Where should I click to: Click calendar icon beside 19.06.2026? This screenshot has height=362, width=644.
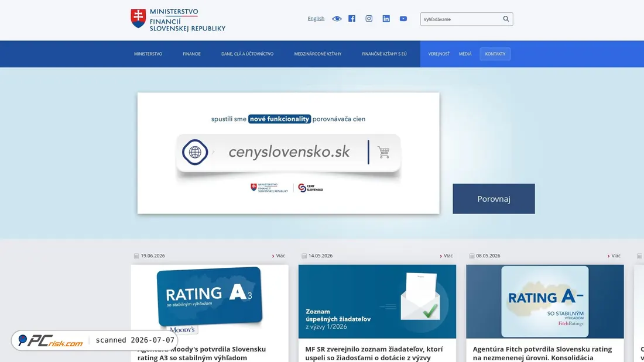coord(136,256)
